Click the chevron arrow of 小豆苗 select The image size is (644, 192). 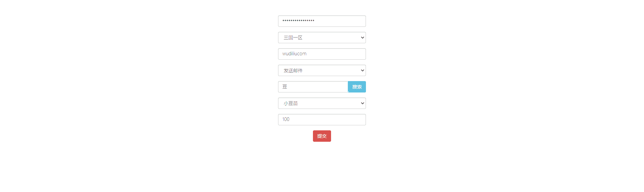(362, 103)
